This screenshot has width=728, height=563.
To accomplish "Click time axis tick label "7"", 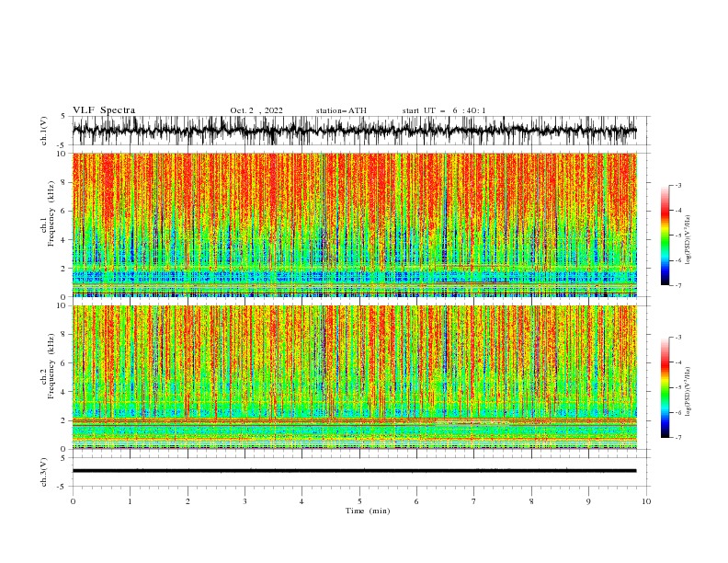I will pos(474,501).
